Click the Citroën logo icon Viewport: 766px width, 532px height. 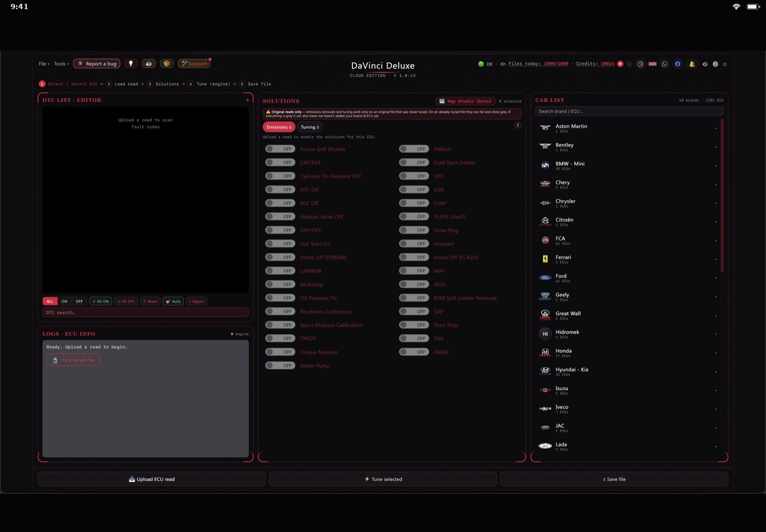(545, 222)
